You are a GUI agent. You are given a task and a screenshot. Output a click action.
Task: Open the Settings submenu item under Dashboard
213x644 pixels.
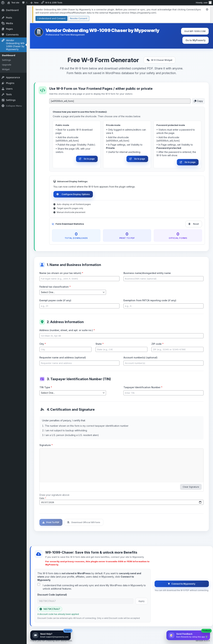click(6, 60)
